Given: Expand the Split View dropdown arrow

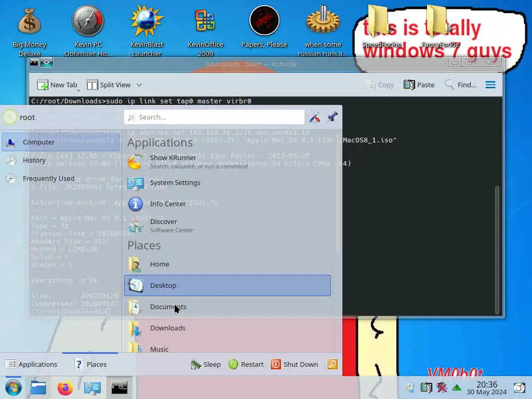Looking at the screenshot, I should tap(139, 85).
